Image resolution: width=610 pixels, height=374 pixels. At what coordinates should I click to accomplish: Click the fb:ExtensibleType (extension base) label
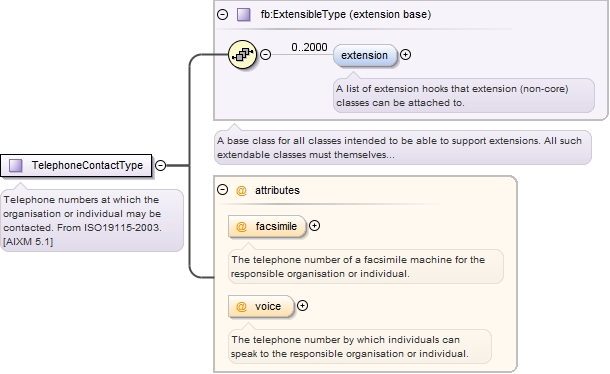tap(346, 14)
